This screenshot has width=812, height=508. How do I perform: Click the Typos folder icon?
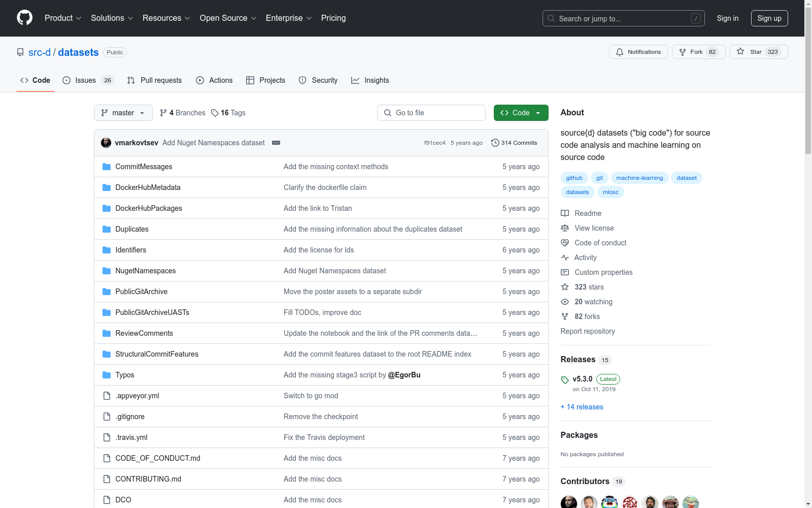point(107,375)
